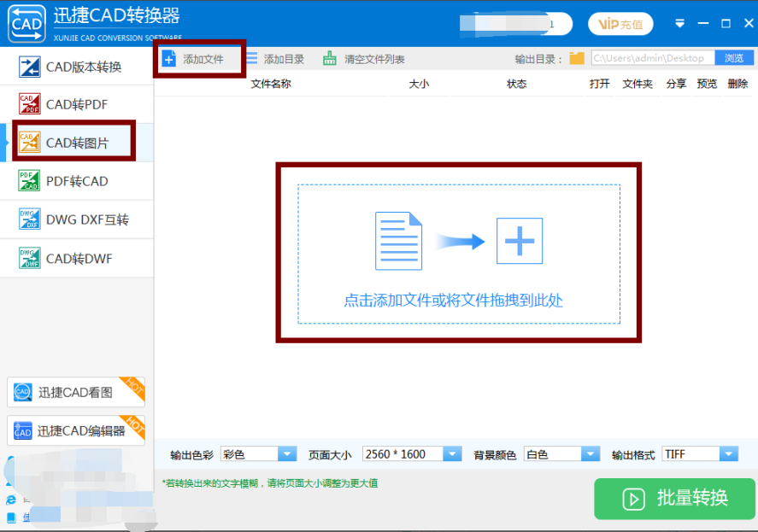Click the yellow output folder icon
Viewport: 758px width, 532px height.
click(577, 58)
